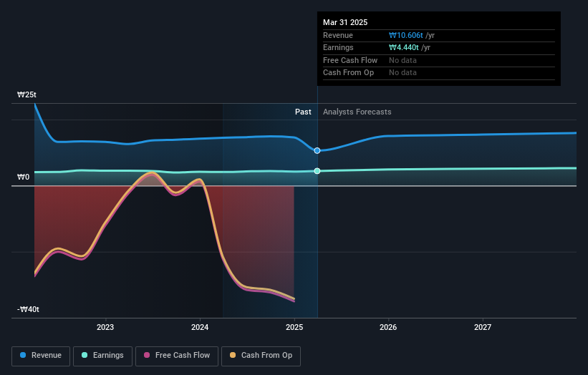Viewport: 588px width, 375px height.
Task: Click the teal Earnings data point marker
Action: pos(317,171)
